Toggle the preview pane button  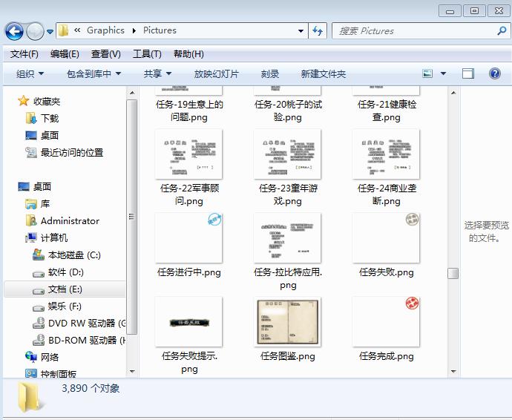click(x=468, y=73)
